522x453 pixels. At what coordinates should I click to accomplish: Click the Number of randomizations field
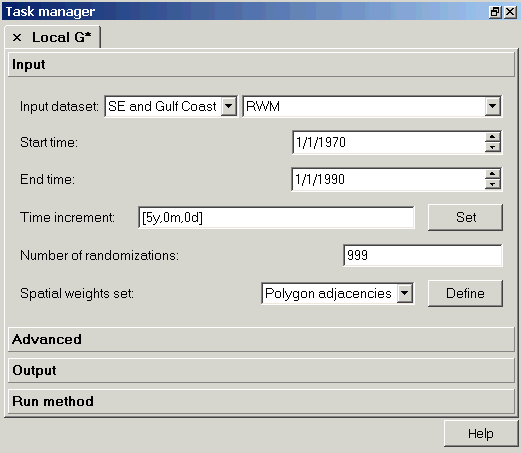tap(423, 255)
